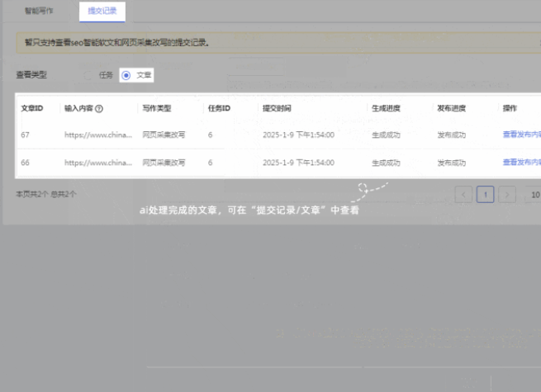Click the 文章ID column header
Viewport: 541px width, 392px height.
31,108
